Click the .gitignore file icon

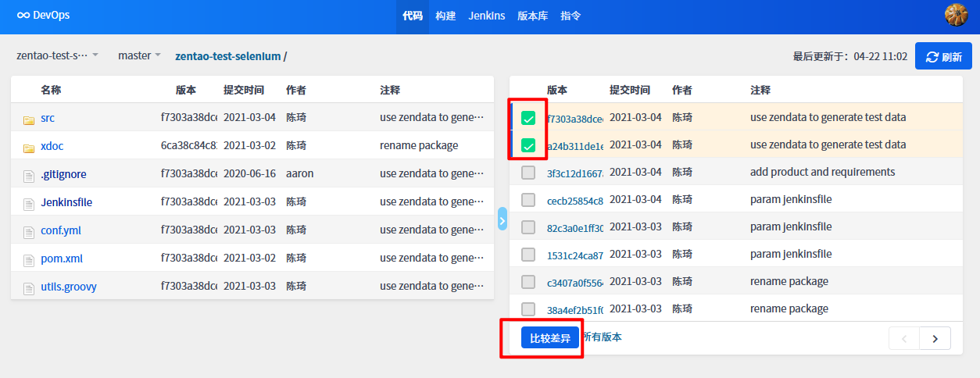[x=29, y=176]
